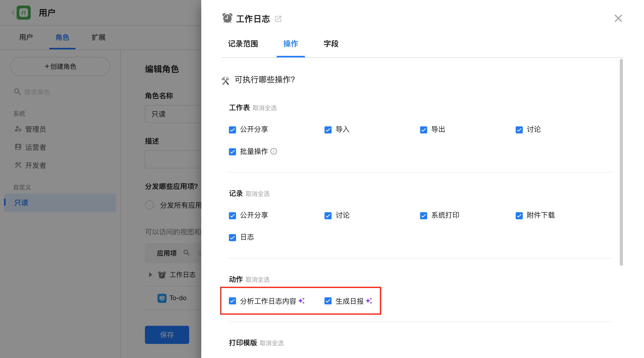Click the panel's vertical scrollbar
The width and height of the screenshot is (644, 358).
(621, 162)
